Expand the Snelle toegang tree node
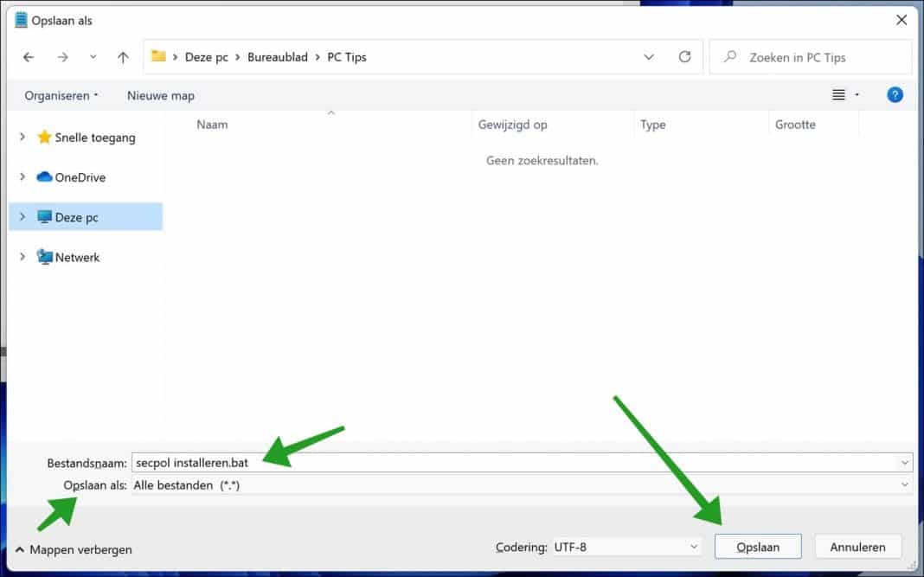Viewport: 924px width, 577px height. (21, 137)
